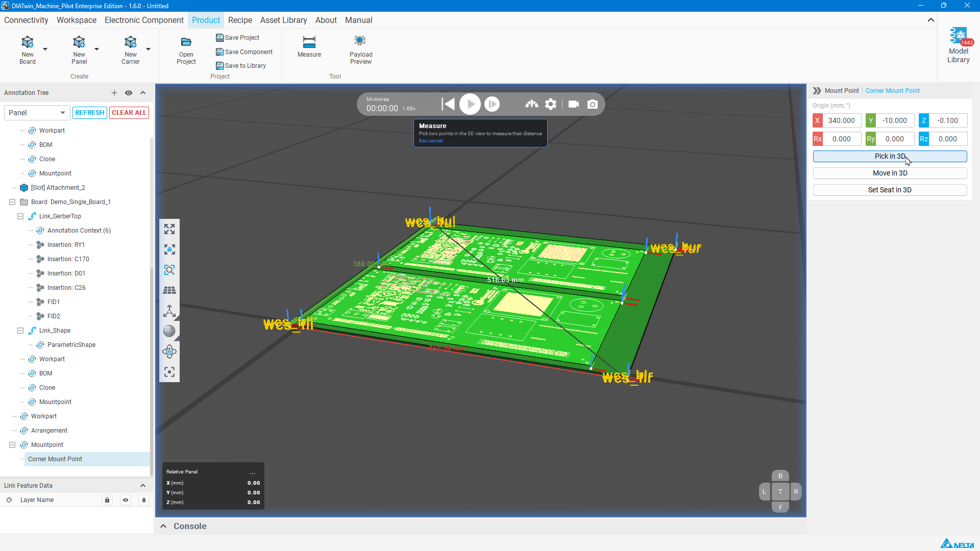This screenshot has width=980, height=551.
Task: Open Project folder icon
Action: 186,42
